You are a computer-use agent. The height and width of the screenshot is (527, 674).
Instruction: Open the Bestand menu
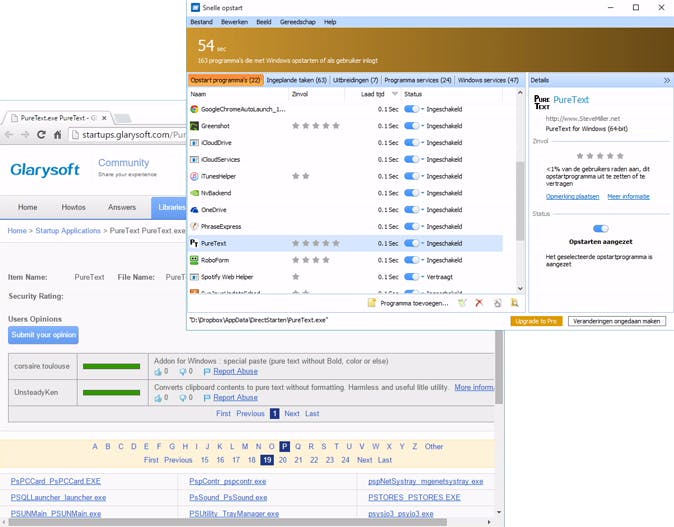(x=201, y=22)
